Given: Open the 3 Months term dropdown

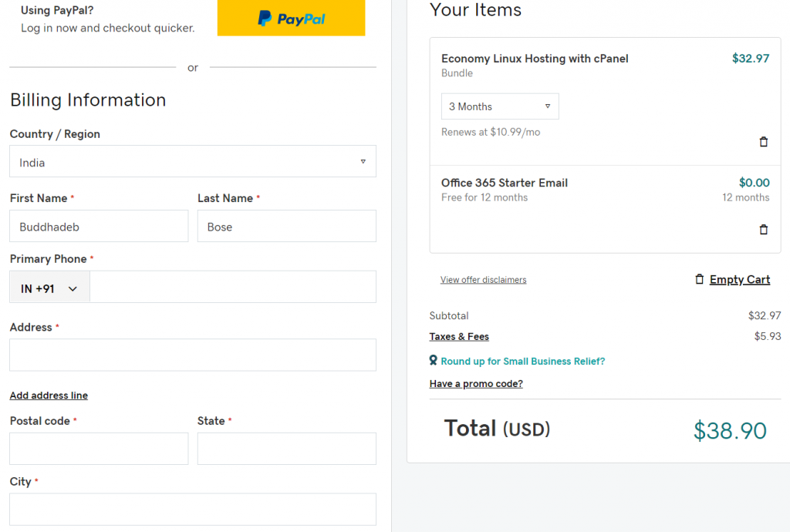Looking at the screenshot, I should (500, 106).
